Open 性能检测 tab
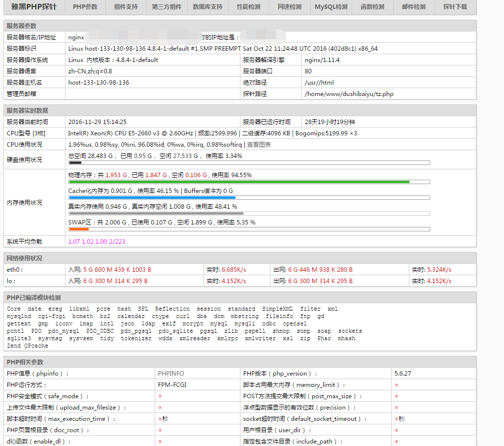 248,7
